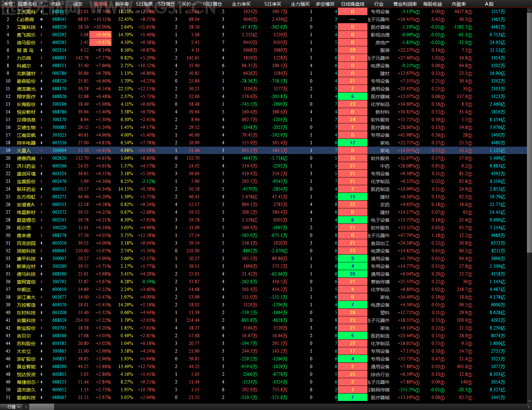
Task: Click the 股票名称 column header
Action: pyautogui.click(x=28, y=4)
